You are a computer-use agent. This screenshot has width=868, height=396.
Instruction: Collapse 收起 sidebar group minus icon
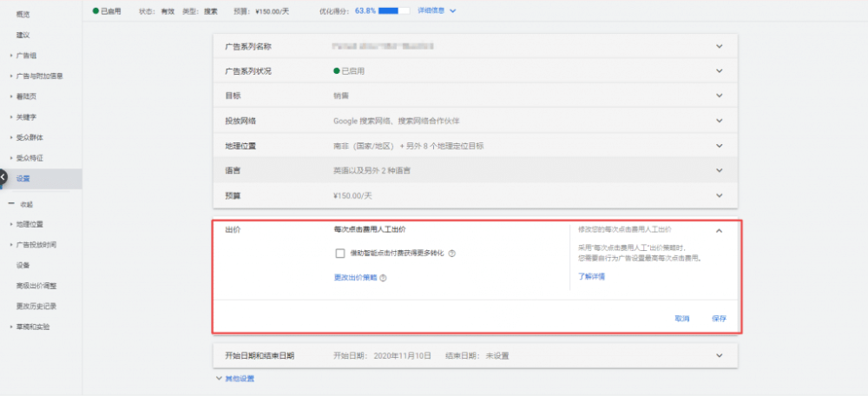tap(11, 204)
